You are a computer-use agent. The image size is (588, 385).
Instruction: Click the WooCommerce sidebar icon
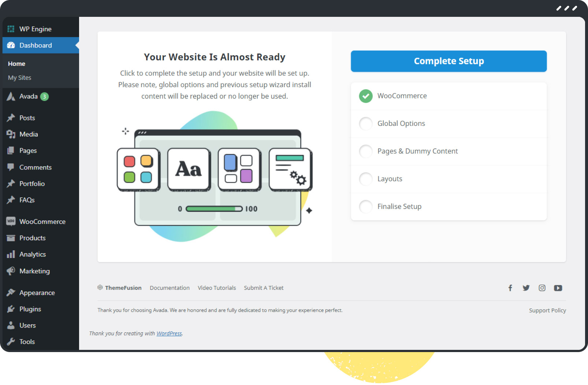(x=11, y=221)
